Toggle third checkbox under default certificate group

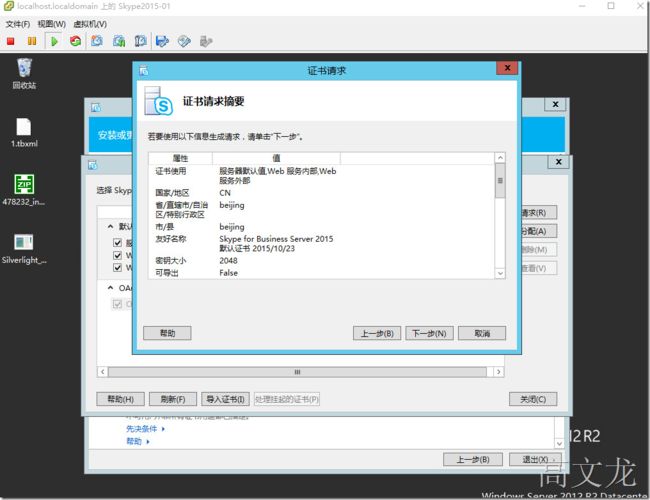(x=117, y=267)
